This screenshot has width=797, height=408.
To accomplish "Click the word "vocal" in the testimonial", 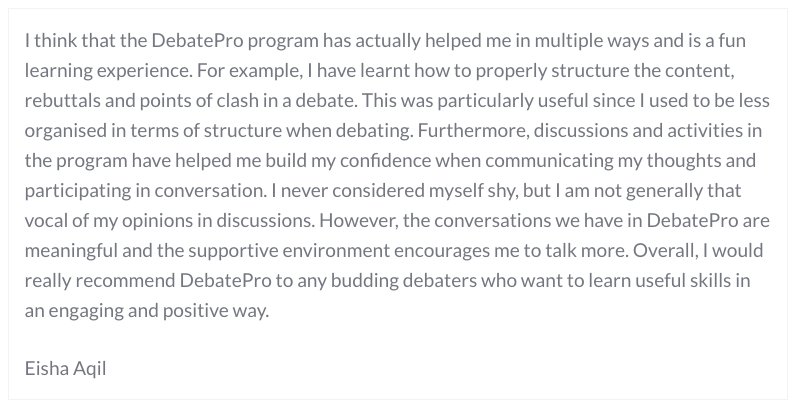I will click(x=45, y=221).
